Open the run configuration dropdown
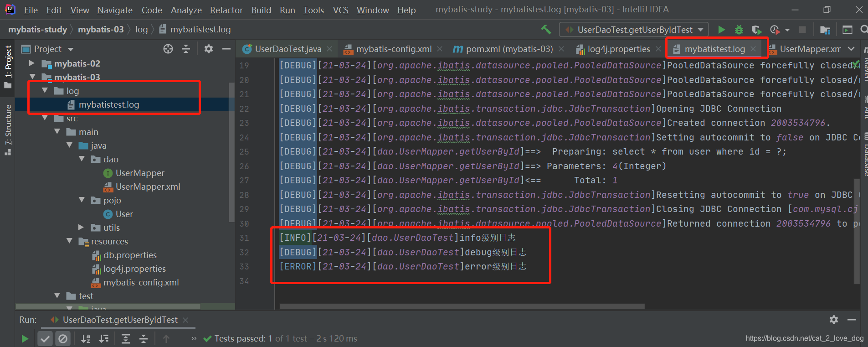 pyautogui.click(x=634, y=30)
